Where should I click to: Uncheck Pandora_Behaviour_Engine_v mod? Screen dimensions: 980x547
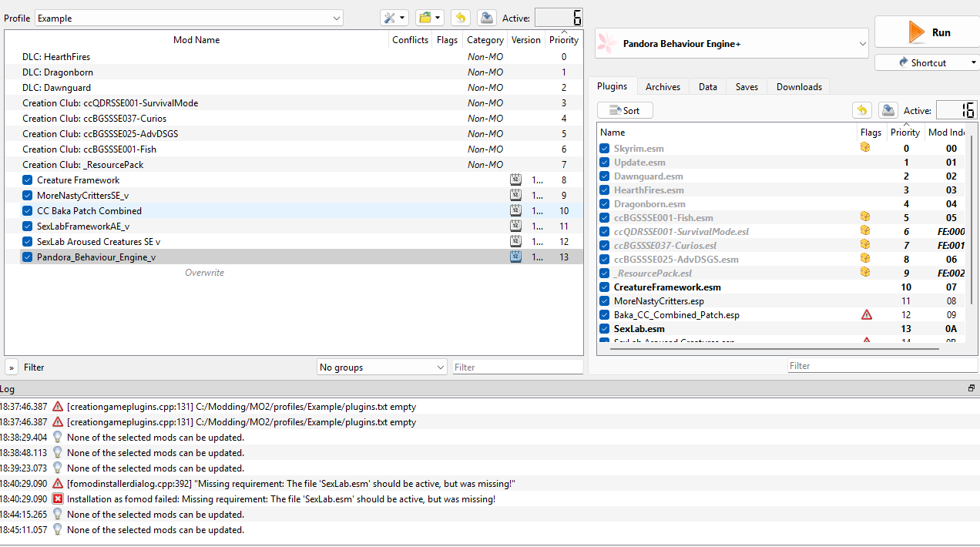coord(28,257)
